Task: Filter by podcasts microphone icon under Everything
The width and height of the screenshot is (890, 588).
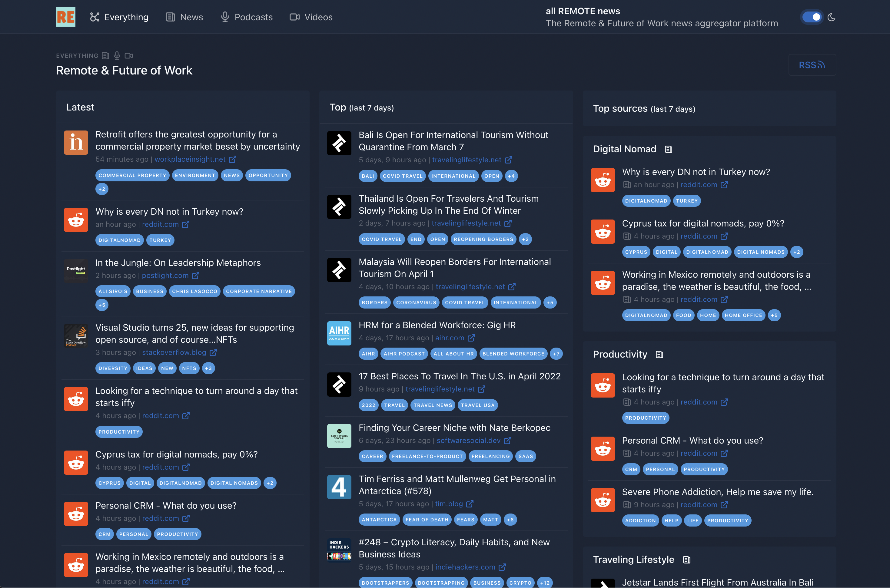Action: click(117, 55)
